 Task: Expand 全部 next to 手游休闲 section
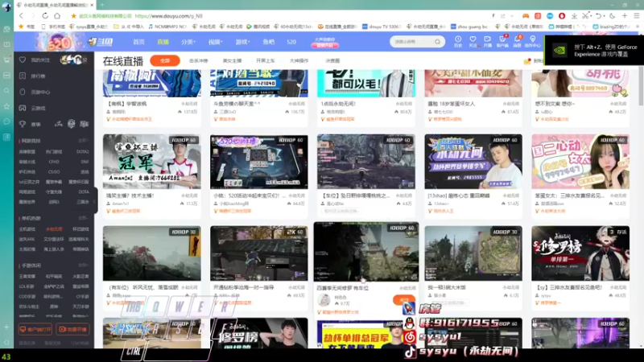pyautogui.click(x=84, y=265)
